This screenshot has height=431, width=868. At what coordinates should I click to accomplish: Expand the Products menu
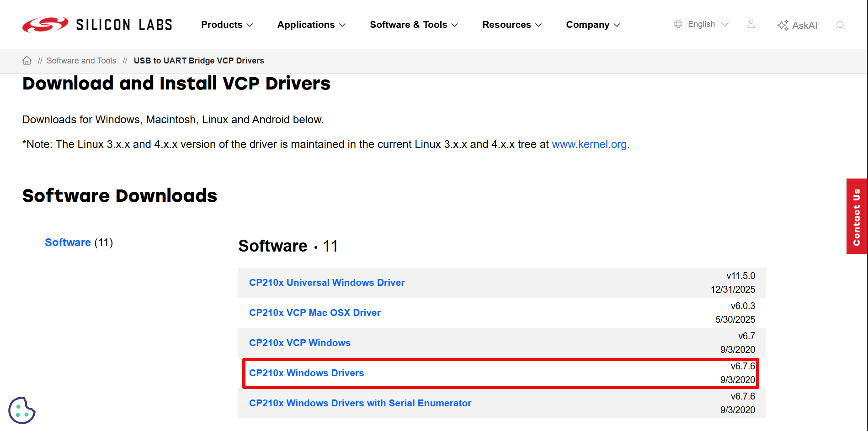point(227,25)
